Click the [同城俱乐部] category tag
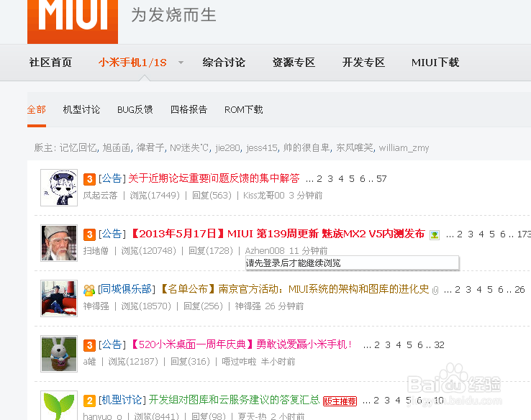The width and height of the screenshot is (531, 420). pyautogui.click(x=127, y=289)
